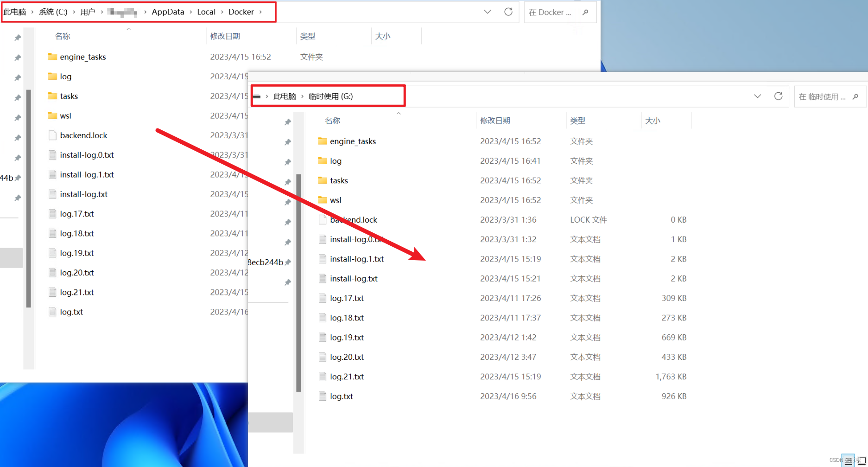Viewport: 868px width, 467px height.
Task: Sort by 名称 column in G: drive window
Action: click(333, 121)
